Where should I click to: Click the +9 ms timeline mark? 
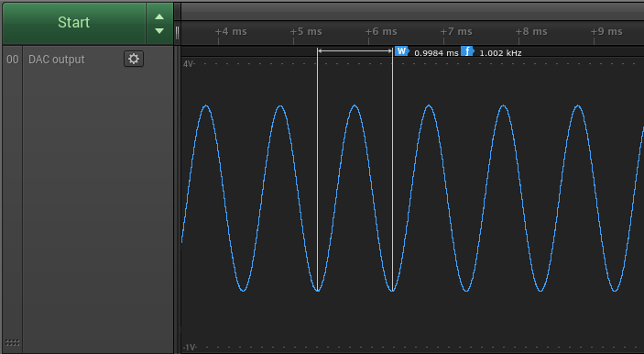[x=606, y=32]
